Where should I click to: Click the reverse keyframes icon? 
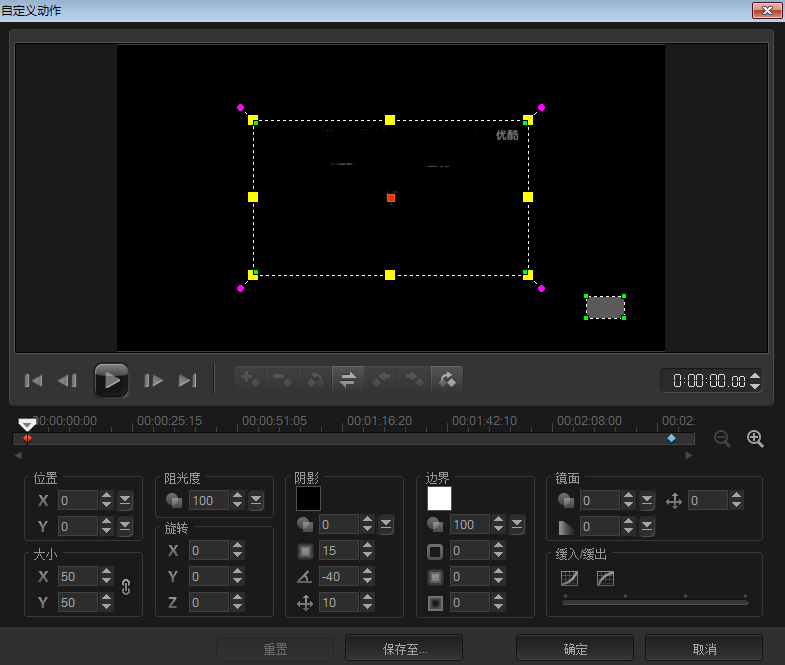pyautogui.click(x=348, y=380)
